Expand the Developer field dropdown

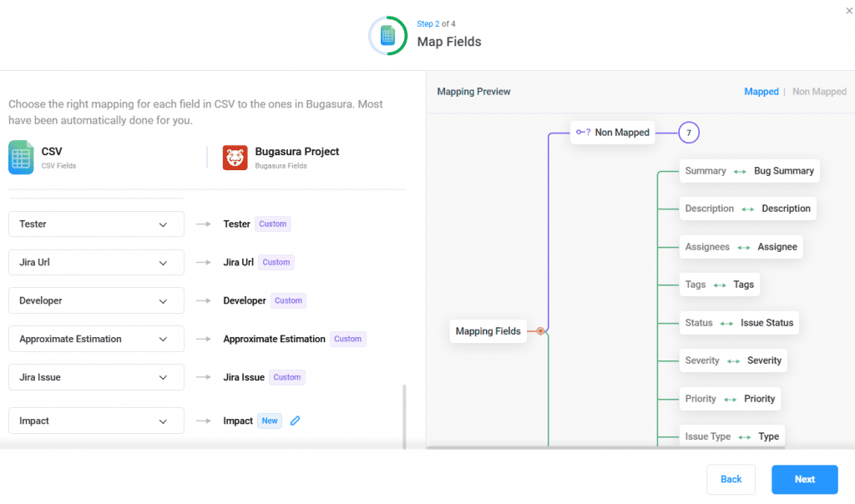tap(96, 300)
